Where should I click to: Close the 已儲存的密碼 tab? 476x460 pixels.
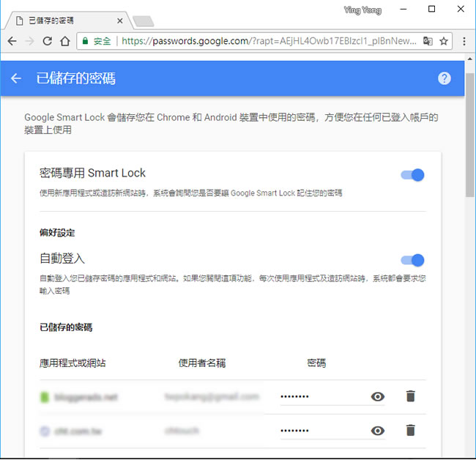pos(120,21)
